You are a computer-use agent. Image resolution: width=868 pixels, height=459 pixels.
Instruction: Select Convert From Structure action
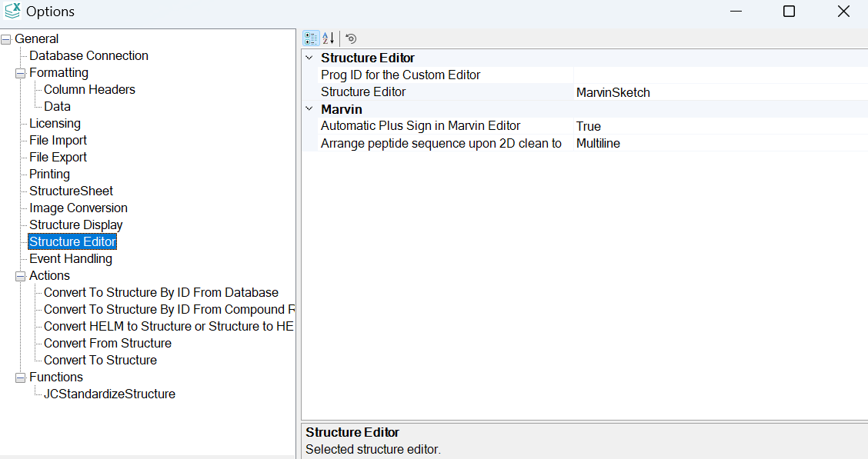click(107, 342)
